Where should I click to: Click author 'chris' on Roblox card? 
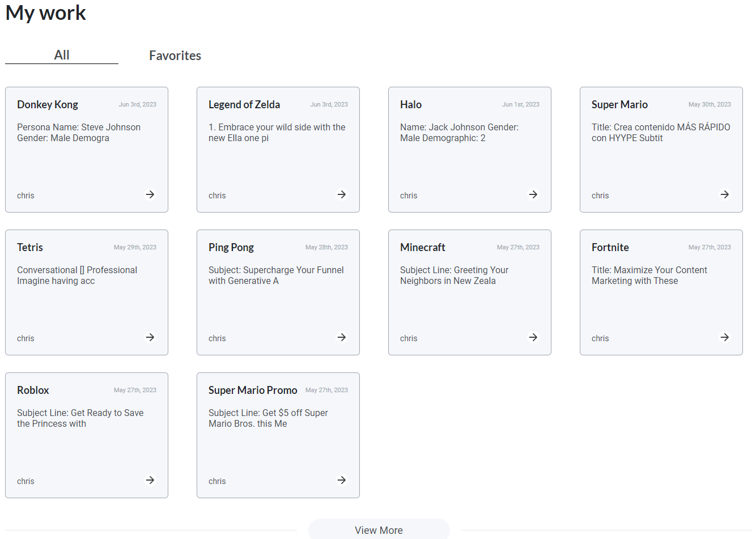(26, 481)
